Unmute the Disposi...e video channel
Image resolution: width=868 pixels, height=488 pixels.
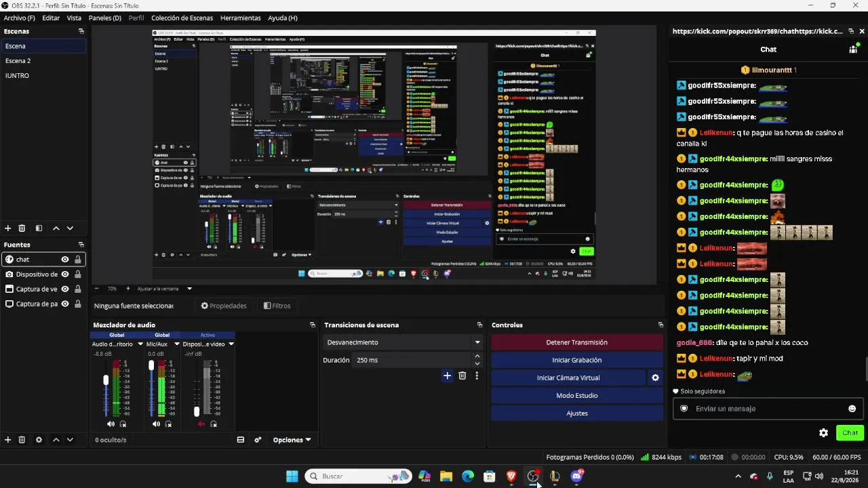201,424
